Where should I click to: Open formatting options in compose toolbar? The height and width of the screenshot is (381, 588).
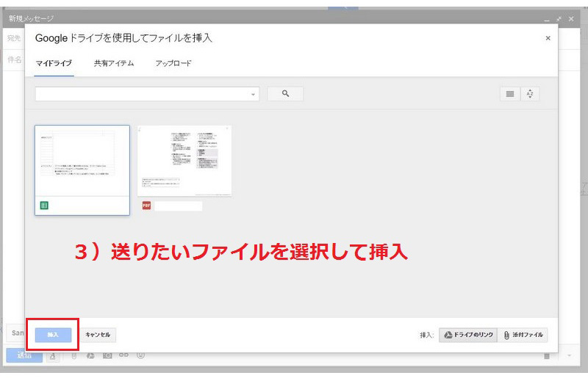pyautogui.click(x=52, y=355)
